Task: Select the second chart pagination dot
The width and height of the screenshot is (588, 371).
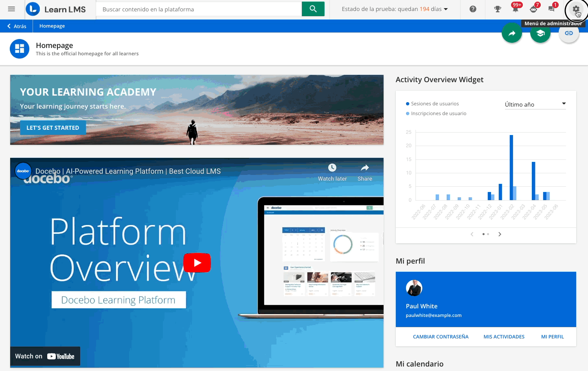Action: 488,234
